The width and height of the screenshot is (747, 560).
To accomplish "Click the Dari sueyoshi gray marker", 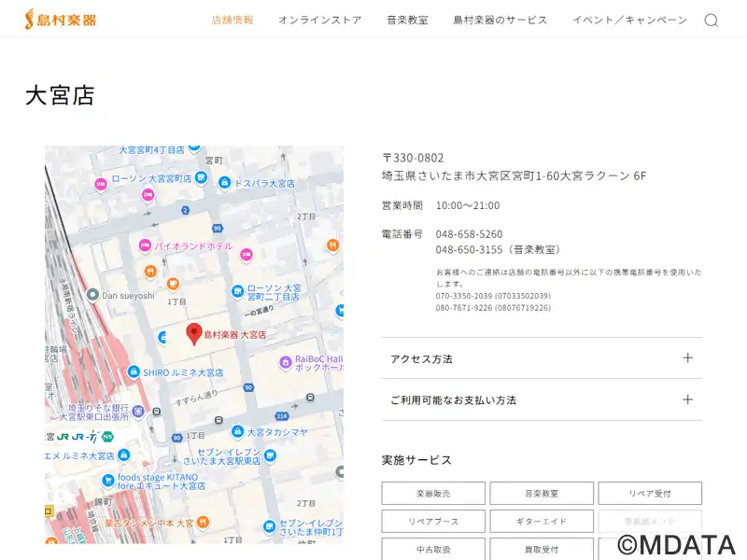I will pos(92,295).
